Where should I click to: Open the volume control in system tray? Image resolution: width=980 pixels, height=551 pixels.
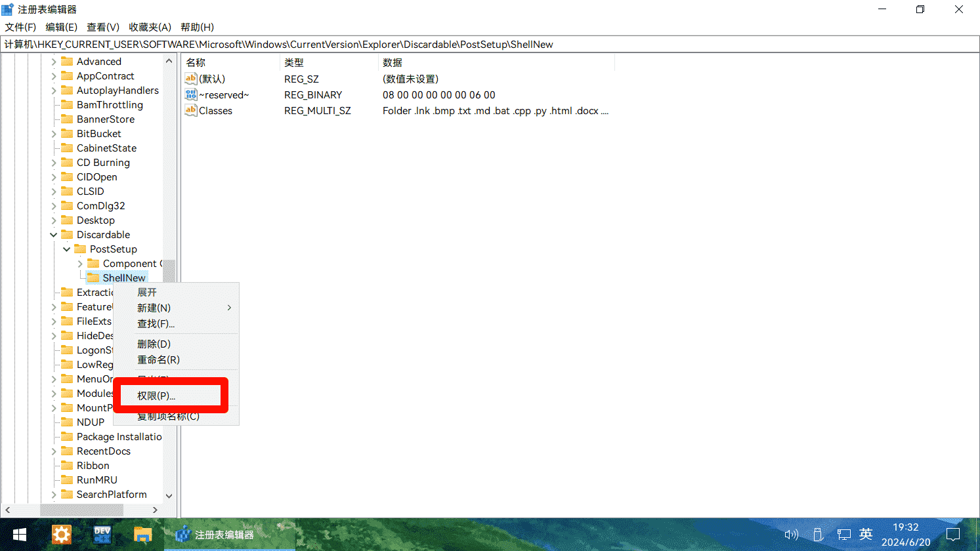792,535
